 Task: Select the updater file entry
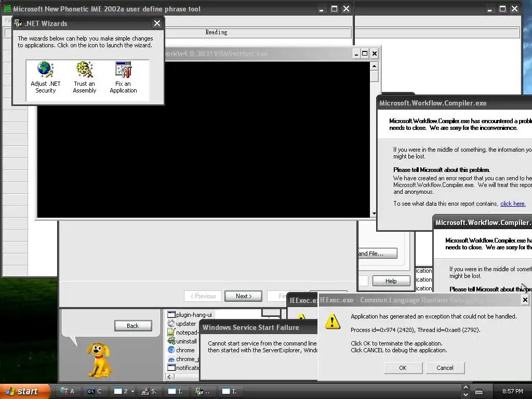(182, 324)
